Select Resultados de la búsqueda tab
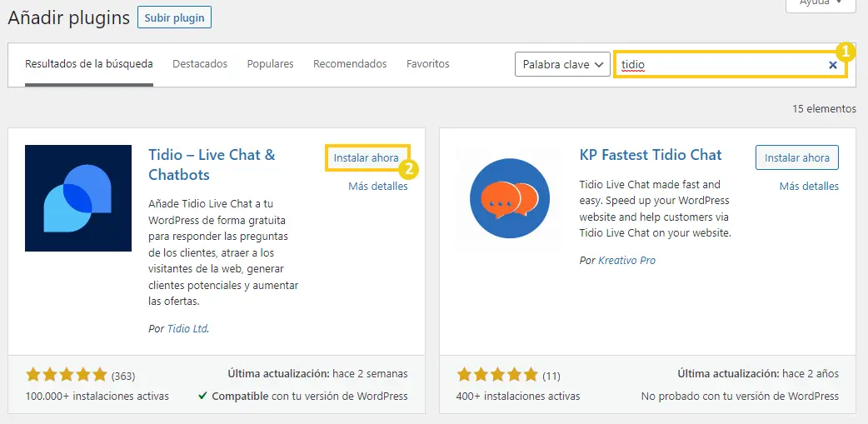Image resolution: width=868 pixels, height=424 pixels. click(x=89, y=63)
